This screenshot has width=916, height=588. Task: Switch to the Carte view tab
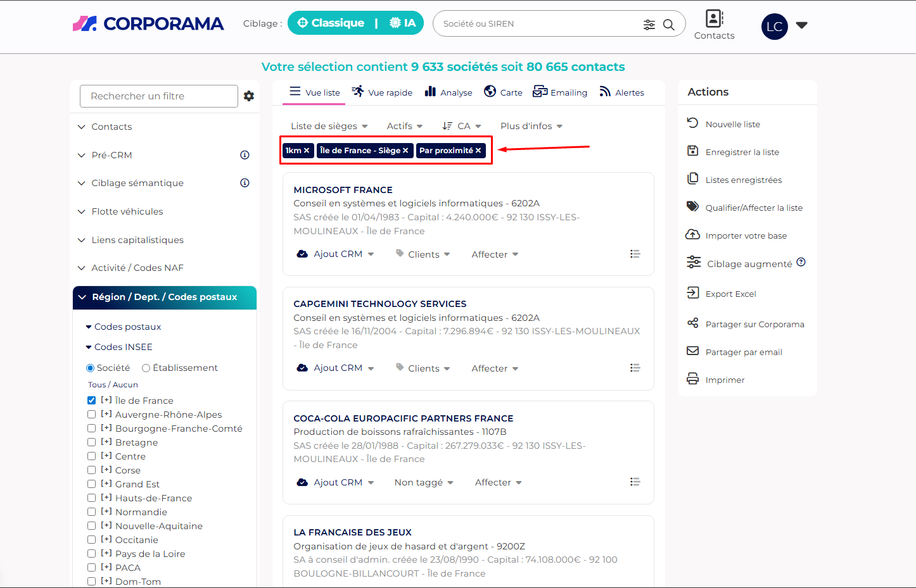coord(503,92)
